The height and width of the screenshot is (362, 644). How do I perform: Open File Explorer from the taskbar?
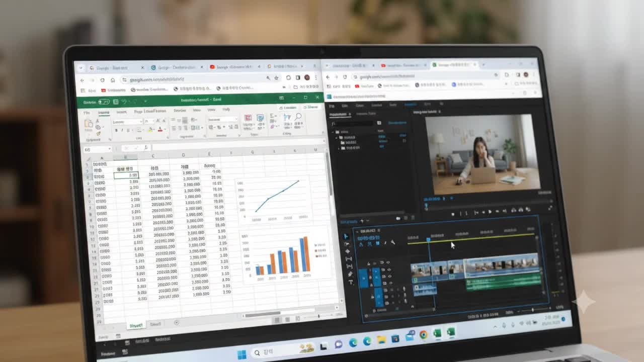[x=382, y=339]
